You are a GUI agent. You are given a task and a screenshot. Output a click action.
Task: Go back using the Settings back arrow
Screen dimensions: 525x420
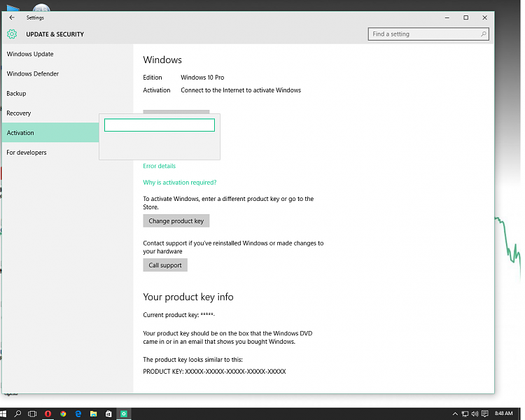tap(12, 17)
